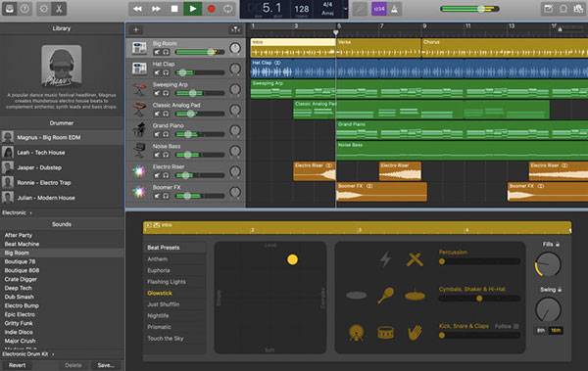Toggle the Metronome button
The width and height of the screenshot is (588, 371).
(x=395, y=9)
